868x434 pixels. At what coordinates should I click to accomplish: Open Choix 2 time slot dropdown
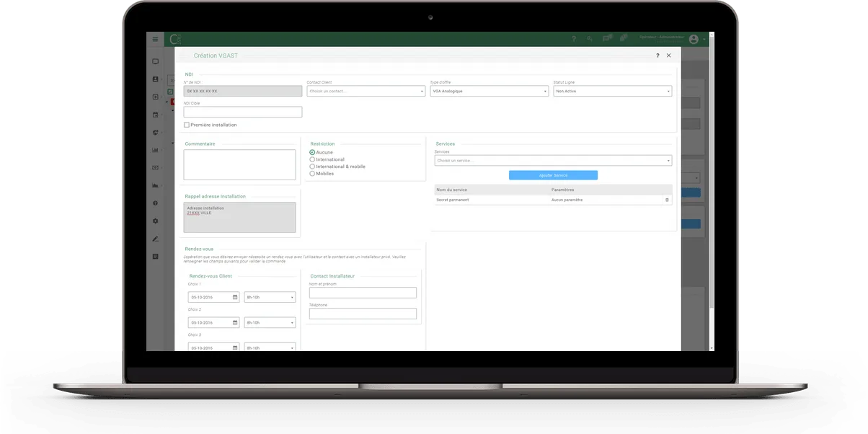pos(270,322)
